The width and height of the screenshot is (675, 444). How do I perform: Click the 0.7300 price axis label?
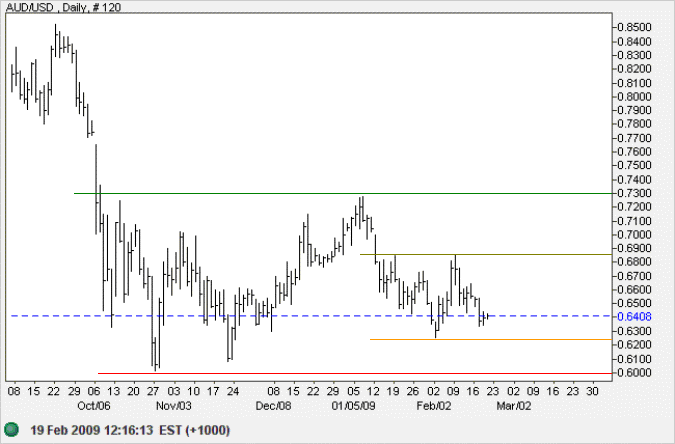point(634,193)
